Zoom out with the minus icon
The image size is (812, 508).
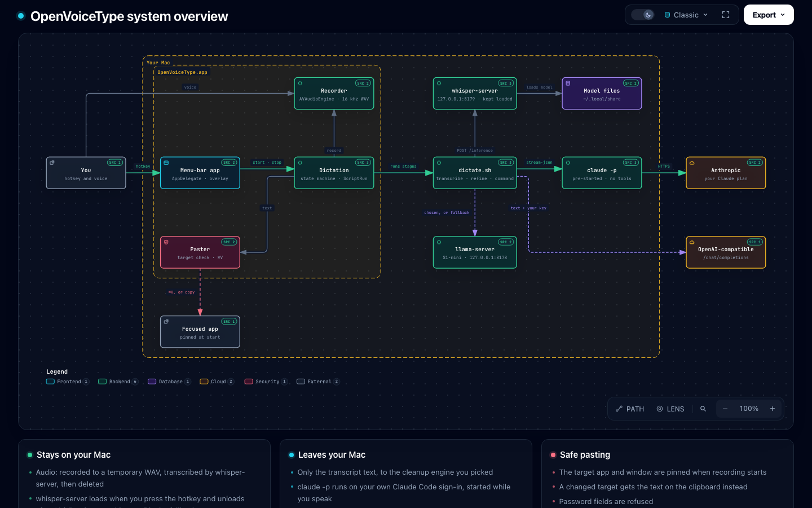coord(725,409)
